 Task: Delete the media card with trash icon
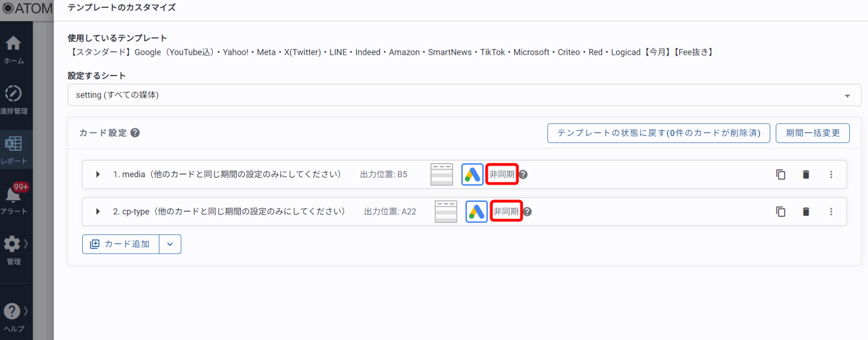[805, 175]
